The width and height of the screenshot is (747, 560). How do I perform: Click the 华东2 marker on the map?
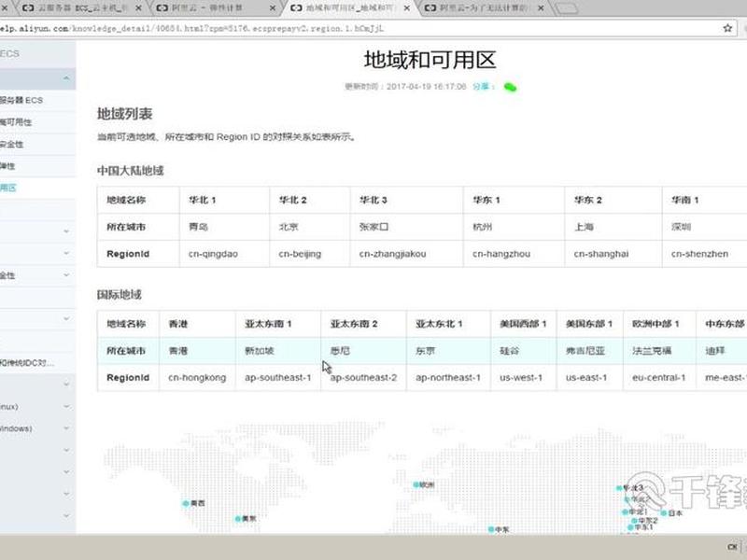645,521
